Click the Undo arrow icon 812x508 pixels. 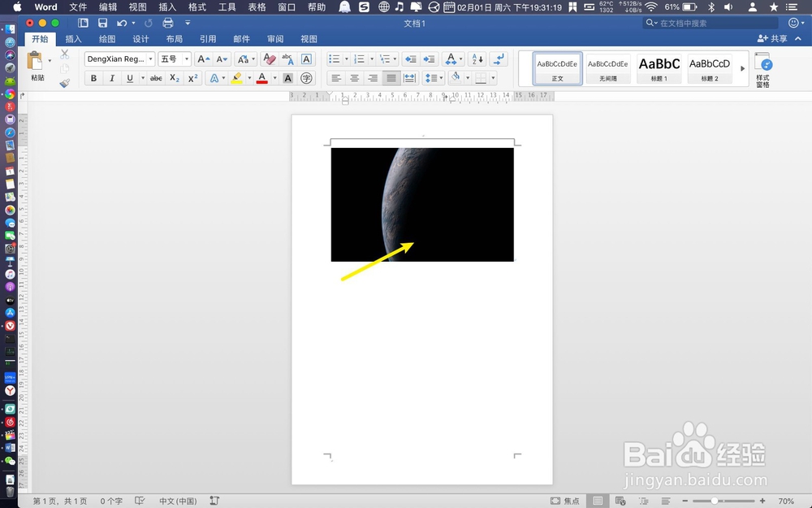coord(122,23)
